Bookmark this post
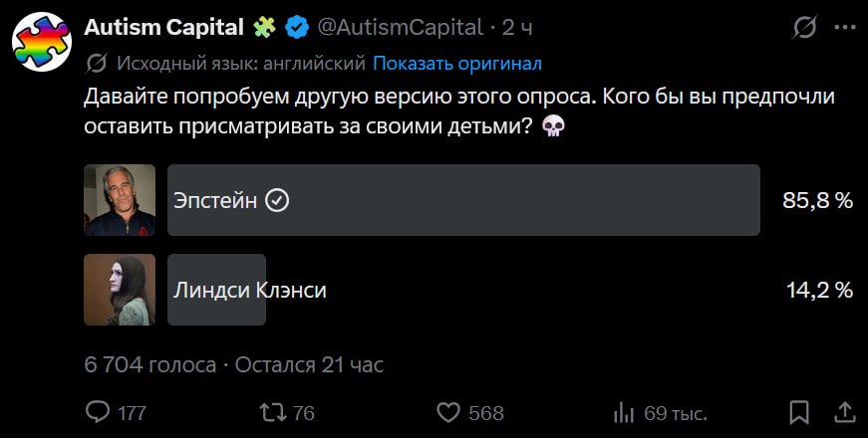This screenshot has height=438, width=868. [799, 412]
